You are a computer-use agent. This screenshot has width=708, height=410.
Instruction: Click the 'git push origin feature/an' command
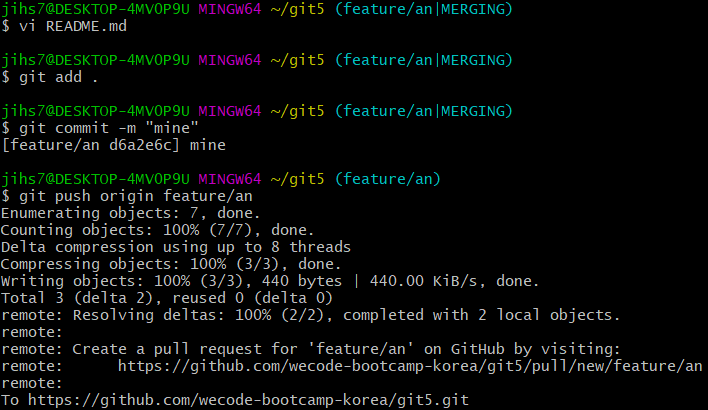pos(135,196)
